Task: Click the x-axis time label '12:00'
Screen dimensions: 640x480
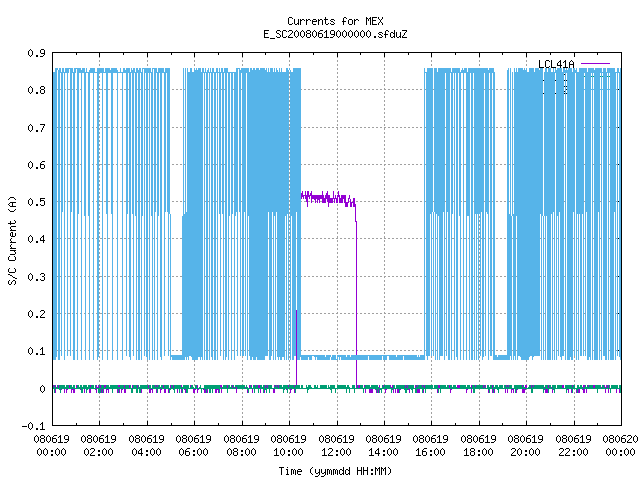Action: [x=336, y=452]
